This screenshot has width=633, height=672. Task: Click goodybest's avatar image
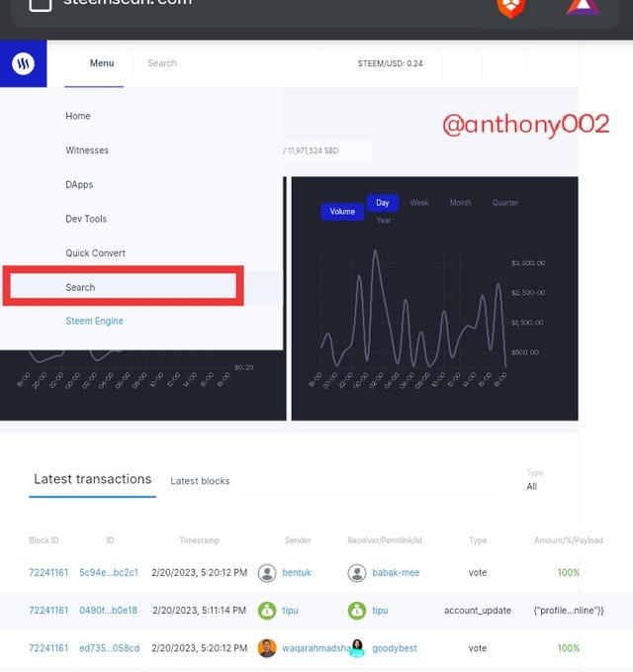point(357,648)
